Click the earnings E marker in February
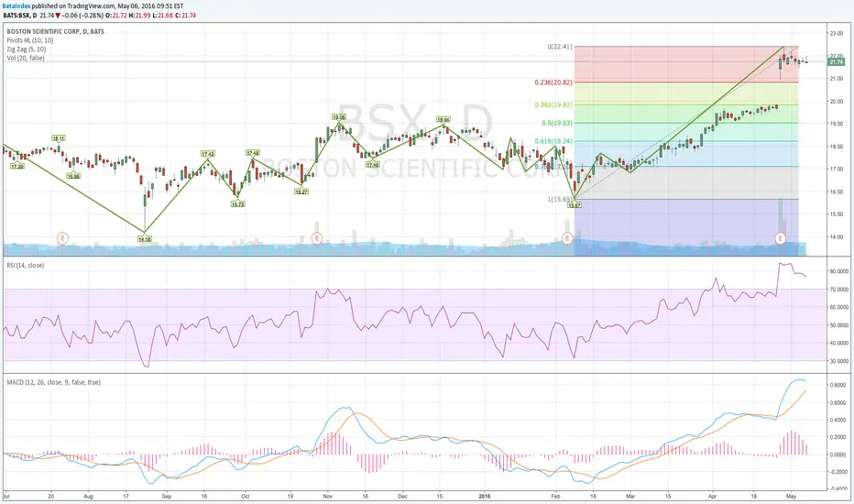 tap(567, 238)
